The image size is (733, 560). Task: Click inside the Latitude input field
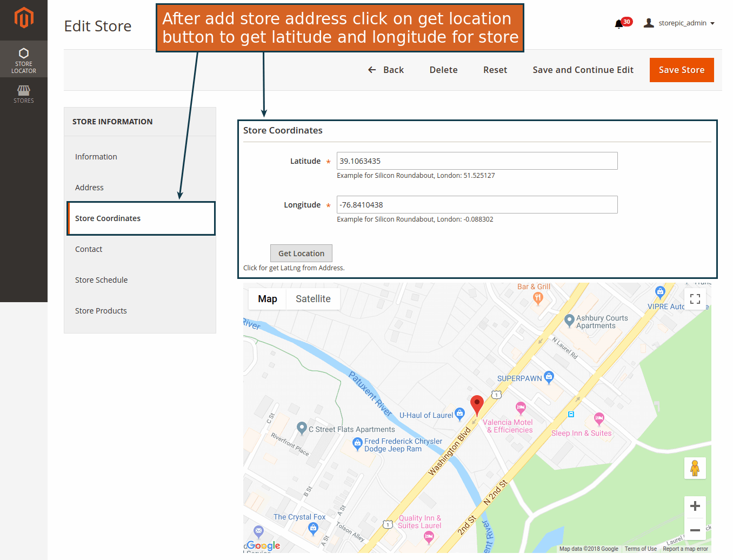477,161
